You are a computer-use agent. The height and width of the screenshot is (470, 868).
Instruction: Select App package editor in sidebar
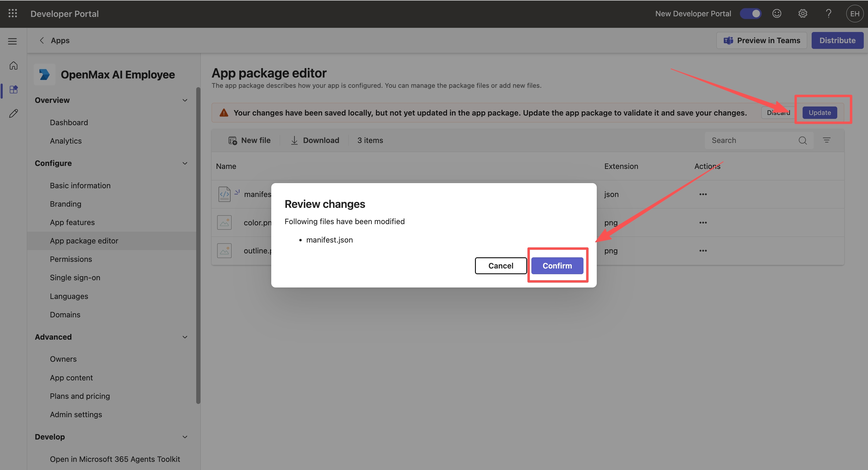(x=111, y=241)
